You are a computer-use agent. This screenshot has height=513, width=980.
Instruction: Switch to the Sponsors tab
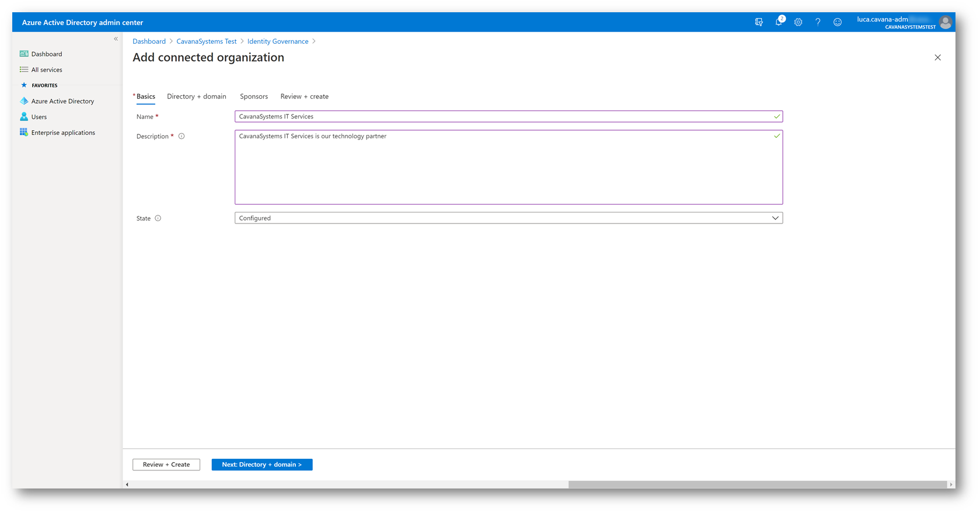[254, 96]
